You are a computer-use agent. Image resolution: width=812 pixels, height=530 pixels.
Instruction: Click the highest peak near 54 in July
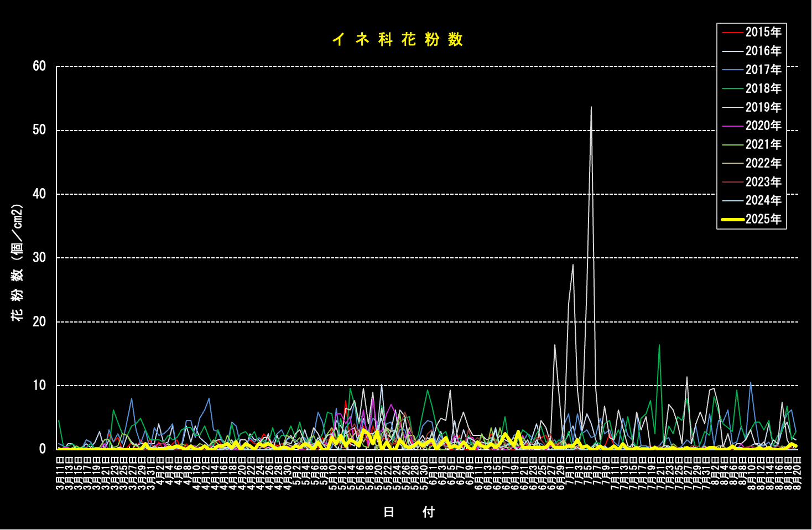point(591,107)
